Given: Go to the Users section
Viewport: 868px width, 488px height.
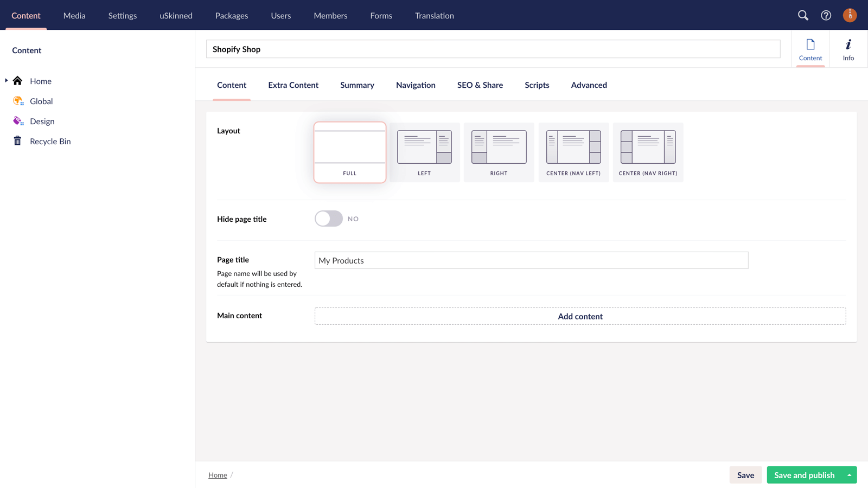Looking at the screenshot, I should point(281,15).
